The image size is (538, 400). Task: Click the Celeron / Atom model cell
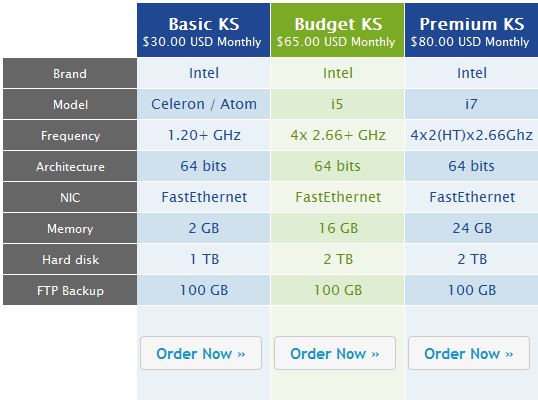pyautogui.click(x=203, y=104)
